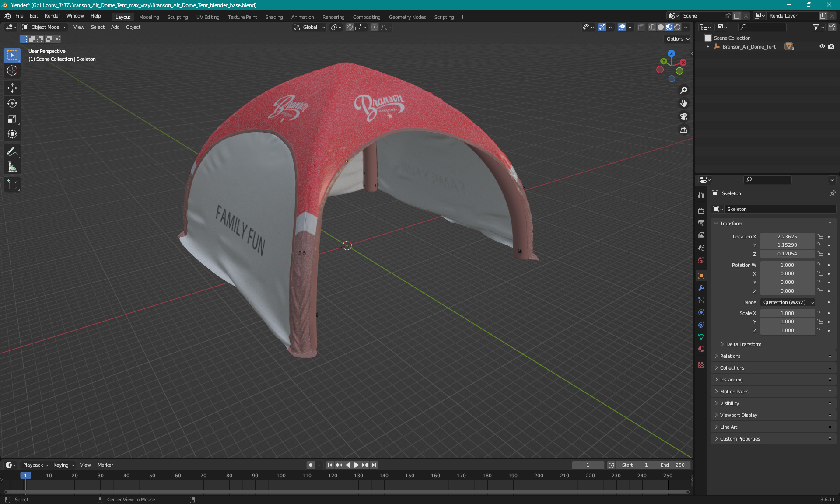Disable Branson_Air_Dome_Tent in renders

click(831, 46)
